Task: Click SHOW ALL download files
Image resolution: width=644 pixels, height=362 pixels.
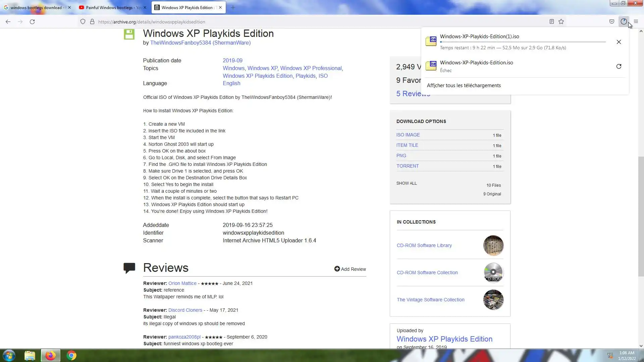Action: click(407, 183)
